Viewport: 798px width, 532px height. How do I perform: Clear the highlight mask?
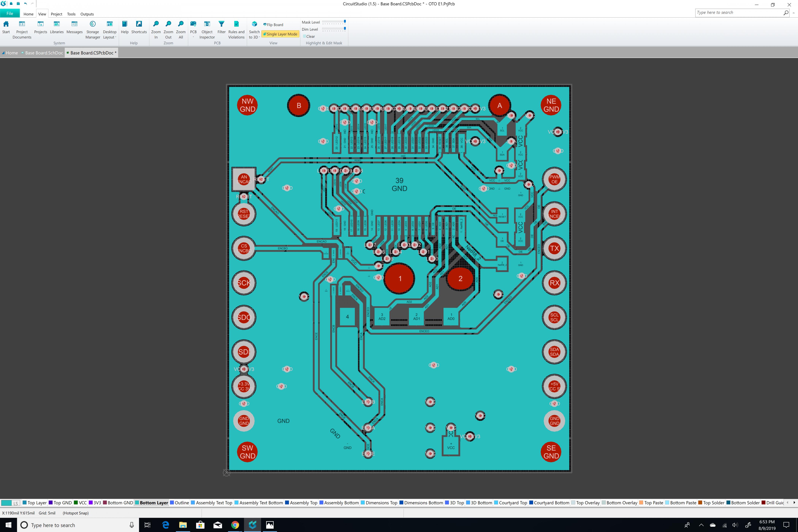coord(309,36)
